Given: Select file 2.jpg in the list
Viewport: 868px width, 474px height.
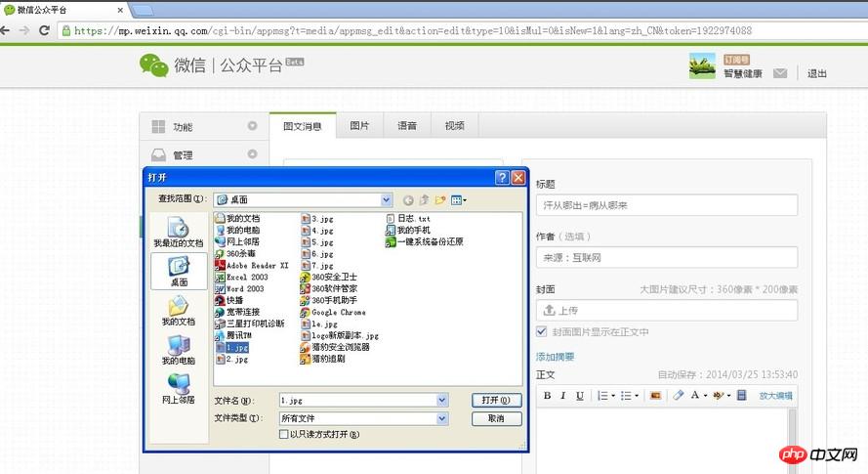Looking at the screenshot, I should [232, 359].
